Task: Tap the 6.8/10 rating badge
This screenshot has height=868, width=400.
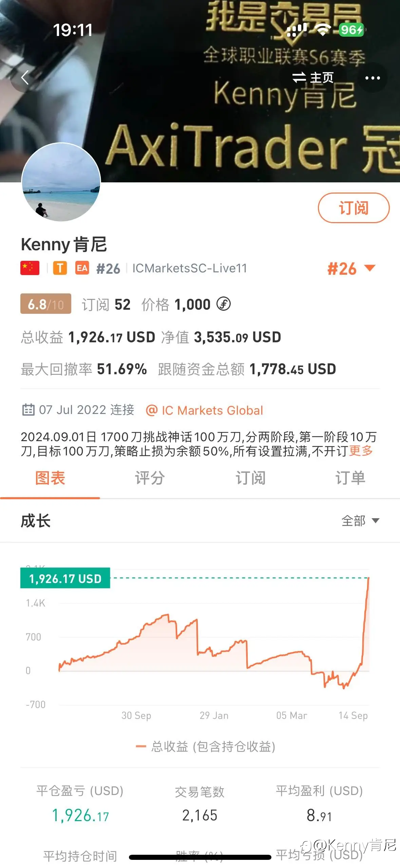Action: click(x=46, y=304)
